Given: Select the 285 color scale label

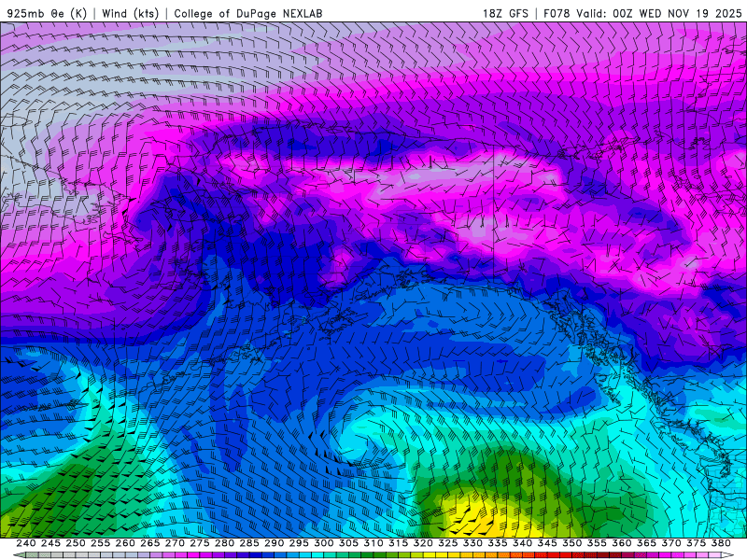Looking at the screenshot, I should coord(248,543).
